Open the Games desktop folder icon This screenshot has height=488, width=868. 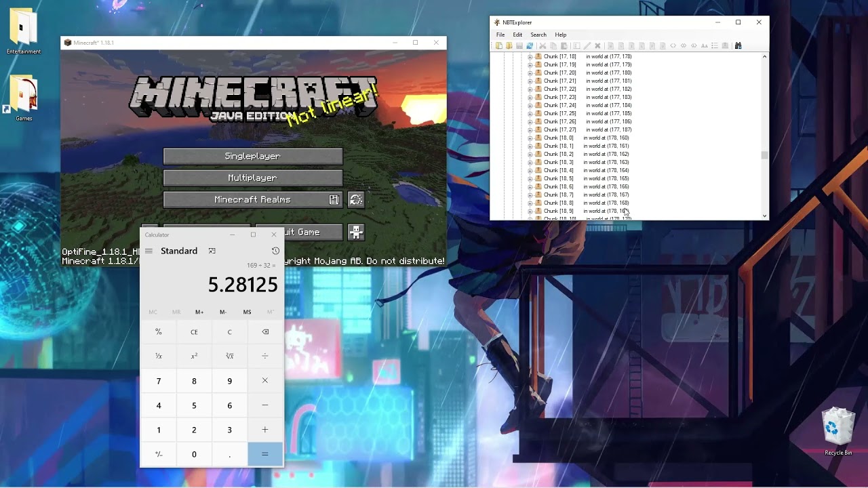[x=24, y=99]
